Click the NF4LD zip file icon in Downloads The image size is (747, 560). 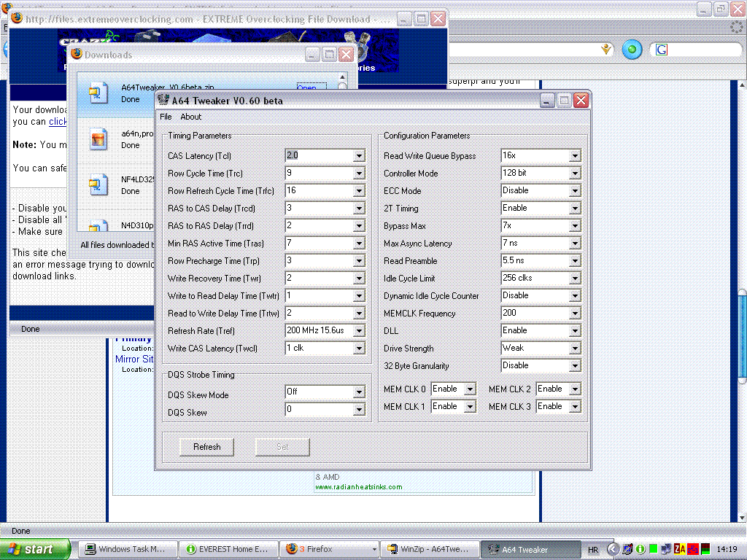98,184
